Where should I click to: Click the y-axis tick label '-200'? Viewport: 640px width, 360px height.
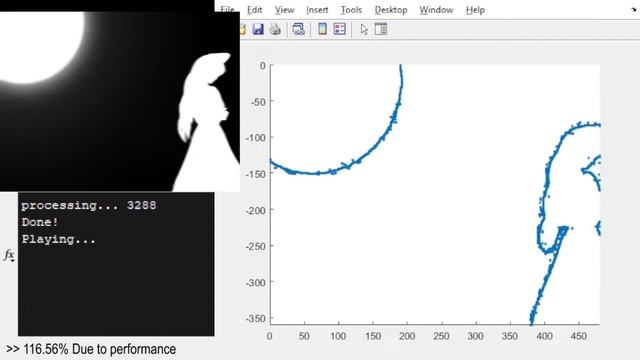point(256,210)
